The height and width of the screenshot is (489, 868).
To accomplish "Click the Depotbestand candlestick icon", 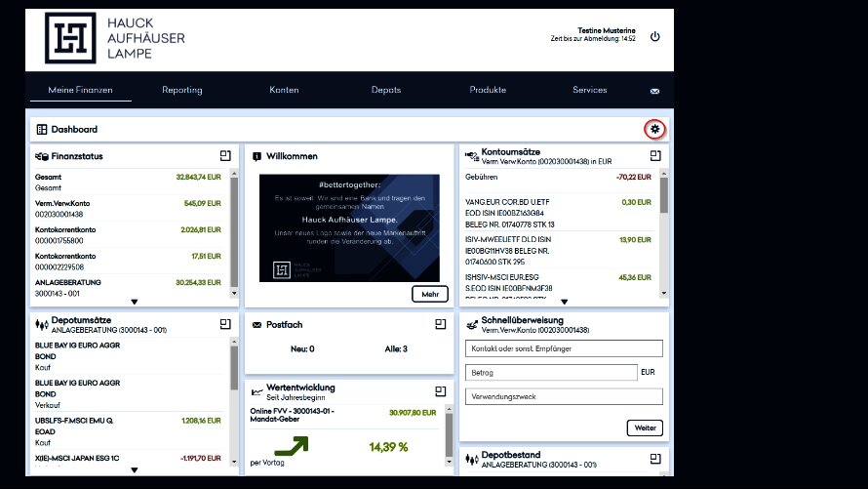I will pyautogui.click(x=472, y=459).
